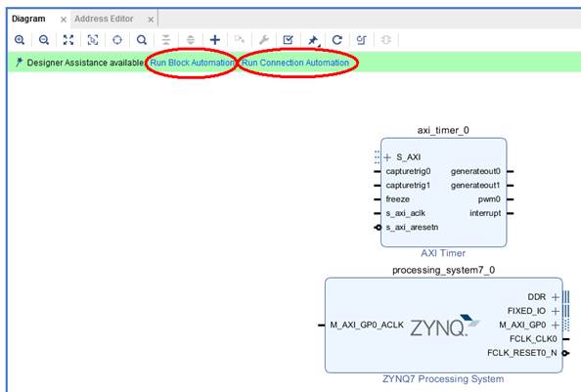Viewport: 581px width, 392px height.
Task: Switch to the Address Editor tab
Action: pos(104,19)
